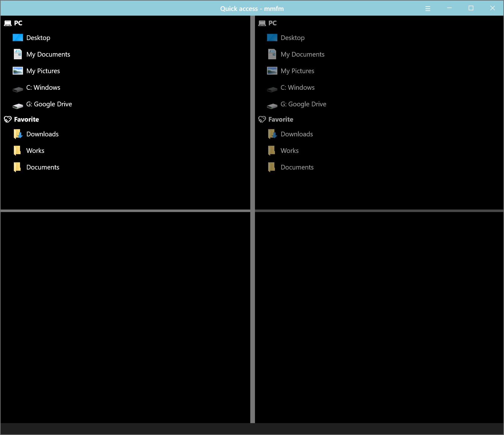Open Works folder in left pane
This screenshot has height=435, width=504.
click(x=35, y=151)
